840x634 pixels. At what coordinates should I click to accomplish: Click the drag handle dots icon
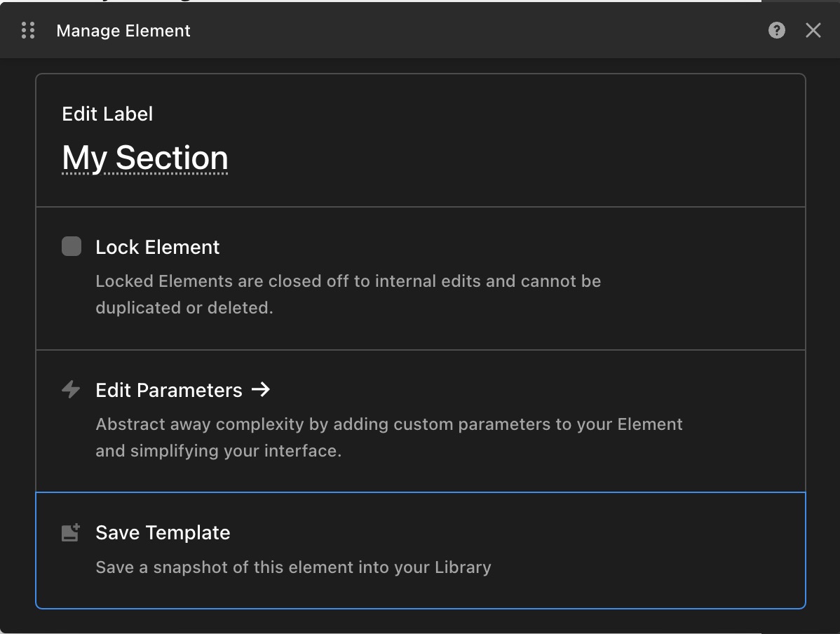(28, 31)
